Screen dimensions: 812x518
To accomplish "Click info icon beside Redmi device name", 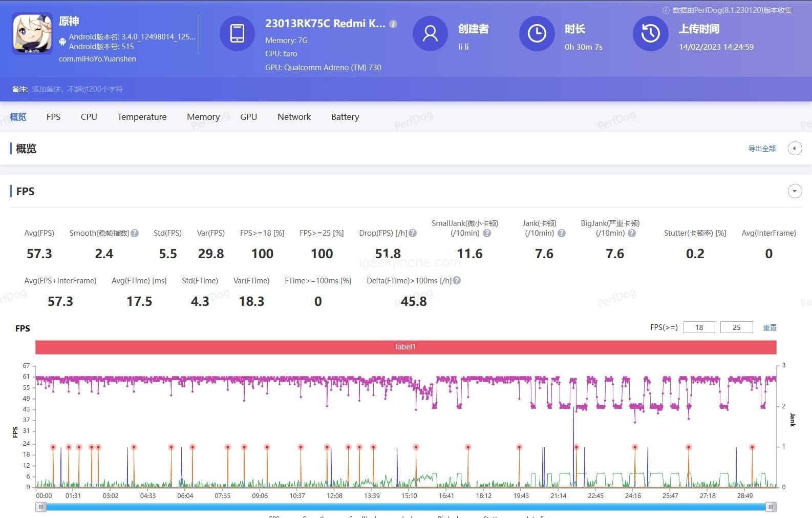I will coord(393,24).
